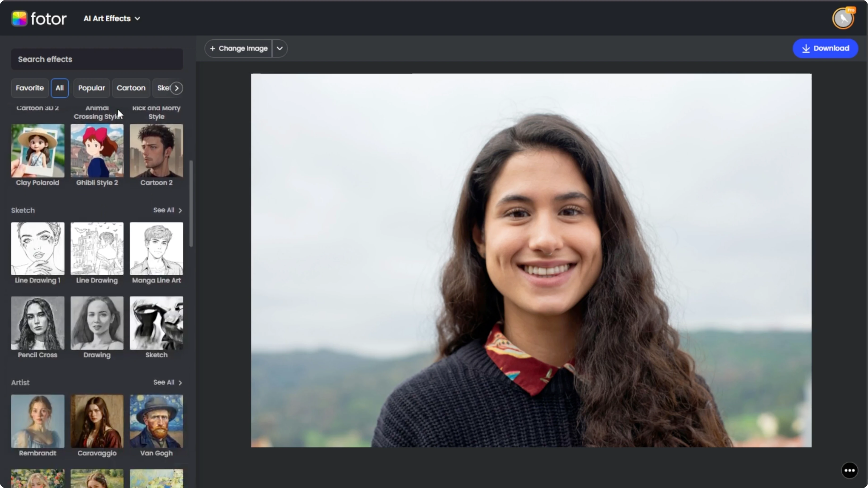868x488 pixels.
Task: Open See All for Sketch section
Action: (x=167, y=210)
